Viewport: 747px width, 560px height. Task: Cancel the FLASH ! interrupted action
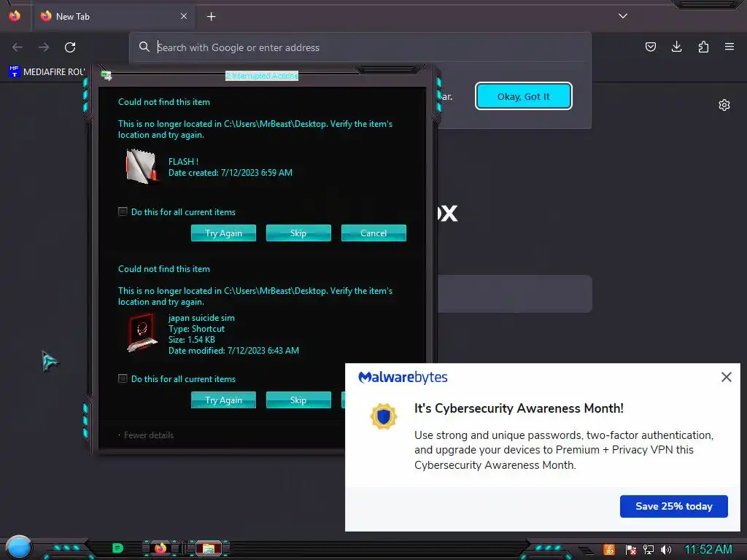click(x=373, y=233)
